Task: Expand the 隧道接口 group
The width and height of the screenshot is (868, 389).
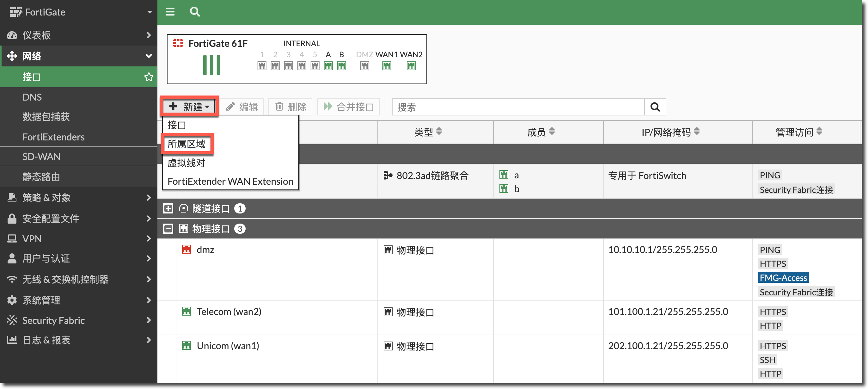Action: click(168, 208)
